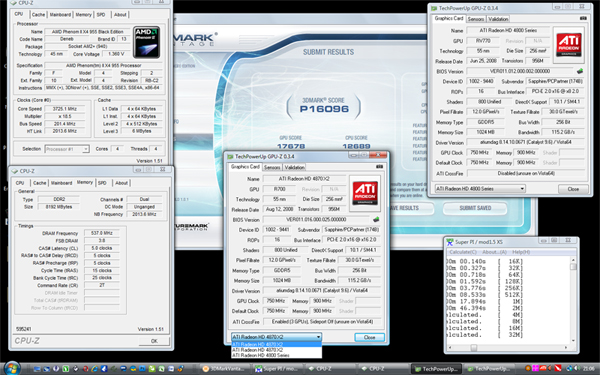
Task: Collapse the GPU selector arrow in the GPU-Z 4870 X2 window
Action: 318,337
